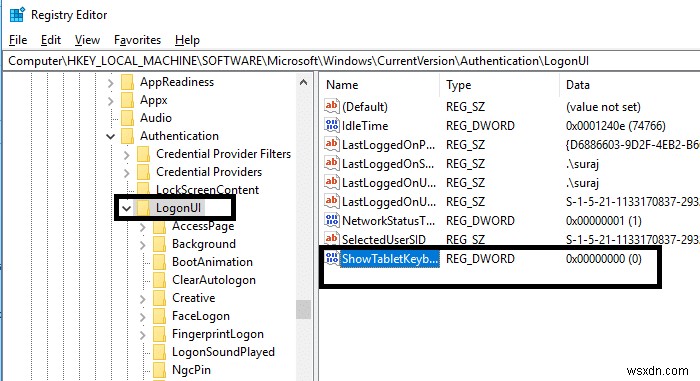
Task: Select the LastLoggedOnP... value name
Action: coord(388,145)
